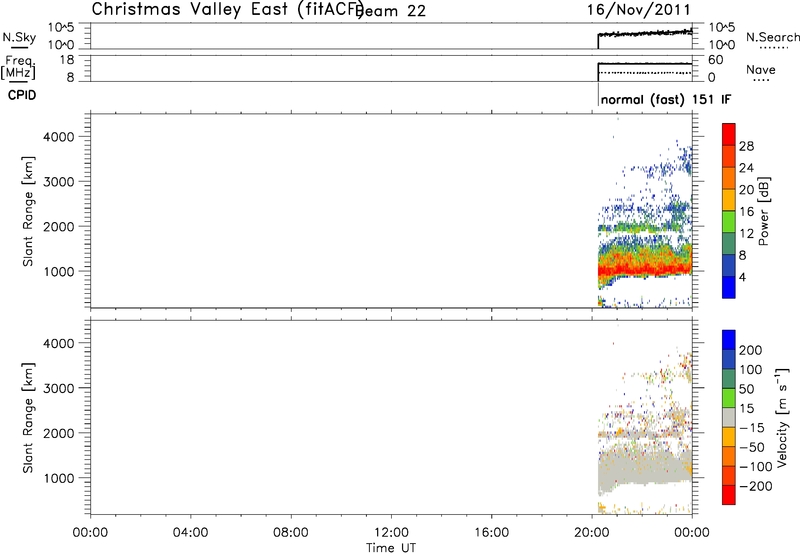Click the '60' Nave tick label
The width and height of the screenshot is (800, 554).
(716, 60)
